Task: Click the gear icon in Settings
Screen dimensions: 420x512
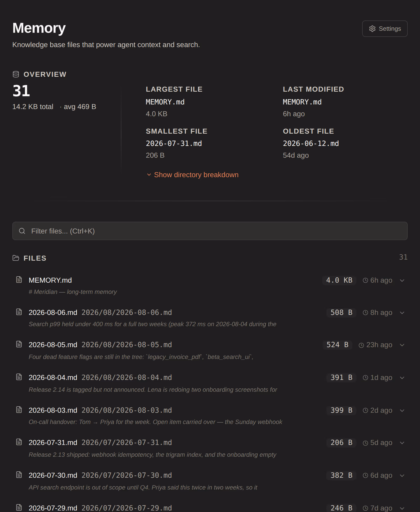Action: (372, 29)
